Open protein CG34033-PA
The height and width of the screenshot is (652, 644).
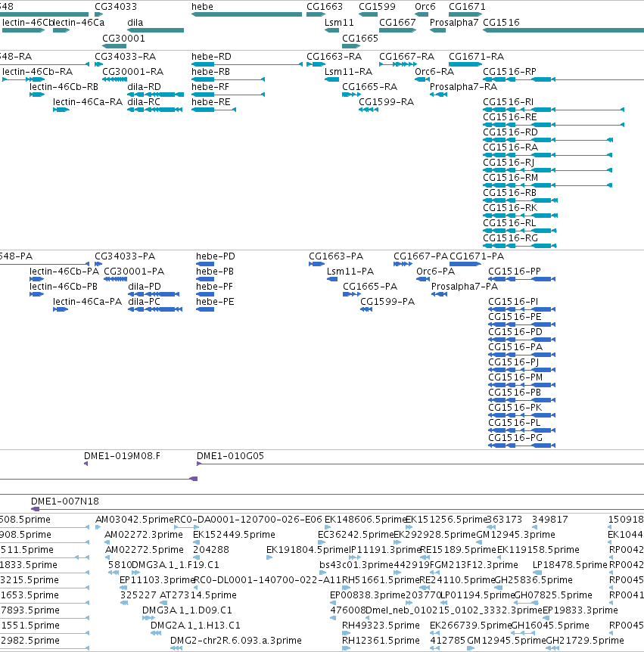(125, 256)
